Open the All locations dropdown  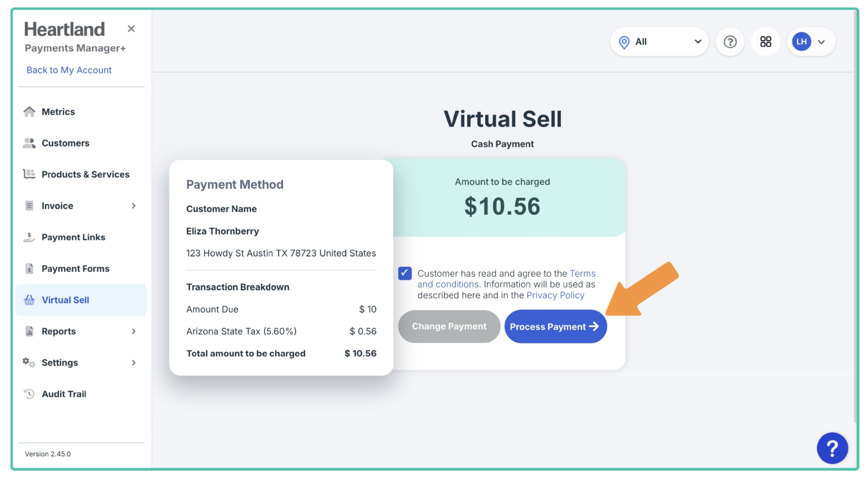click(659, 42)
